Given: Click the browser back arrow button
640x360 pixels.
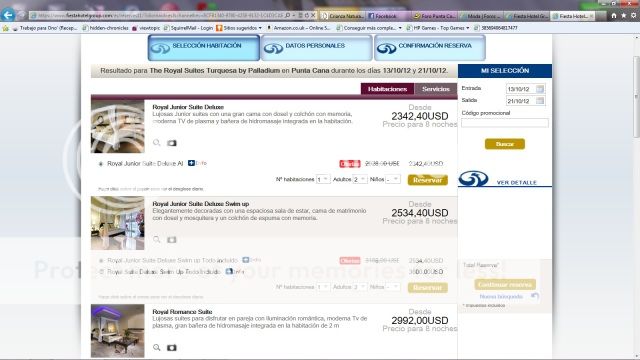Looking at the screenshot, I should tap(8, 16).
